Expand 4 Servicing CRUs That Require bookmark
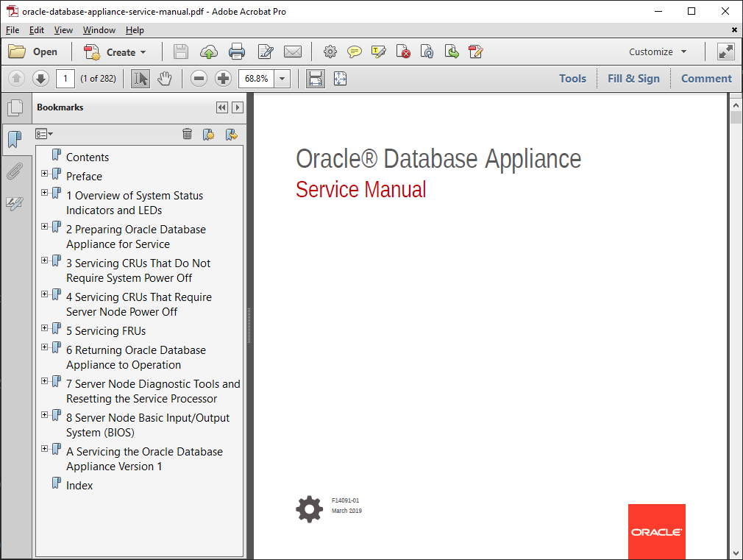The height and width of the screenshot is (560, 743). point(44,294)
